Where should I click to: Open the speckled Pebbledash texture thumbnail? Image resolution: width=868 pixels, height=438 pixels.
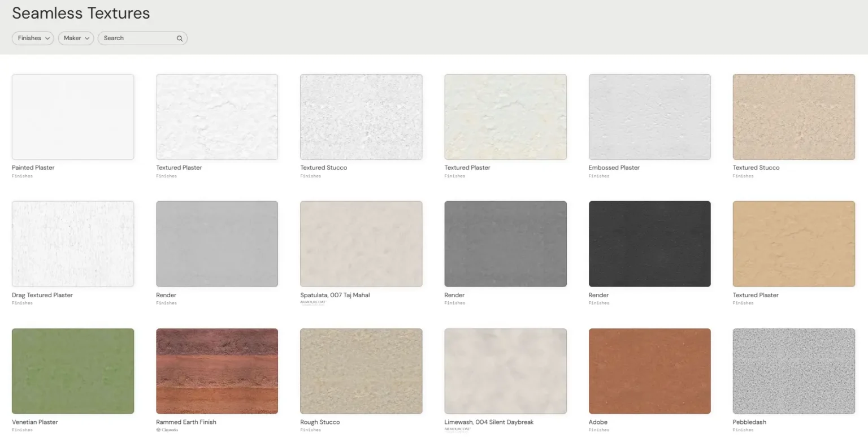click(x=793, y=371)
